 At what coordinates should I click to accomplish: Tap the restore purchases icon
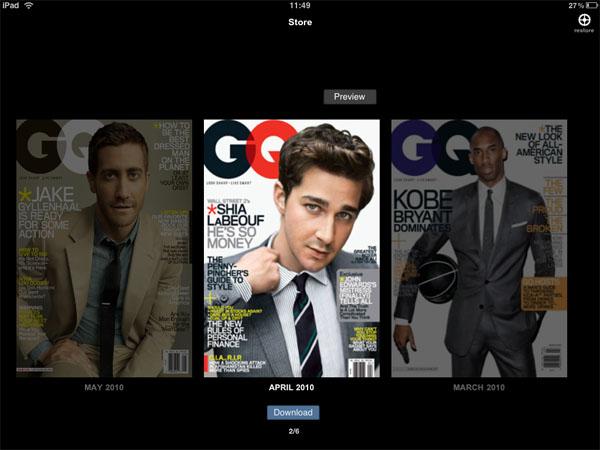click(584, 20)
